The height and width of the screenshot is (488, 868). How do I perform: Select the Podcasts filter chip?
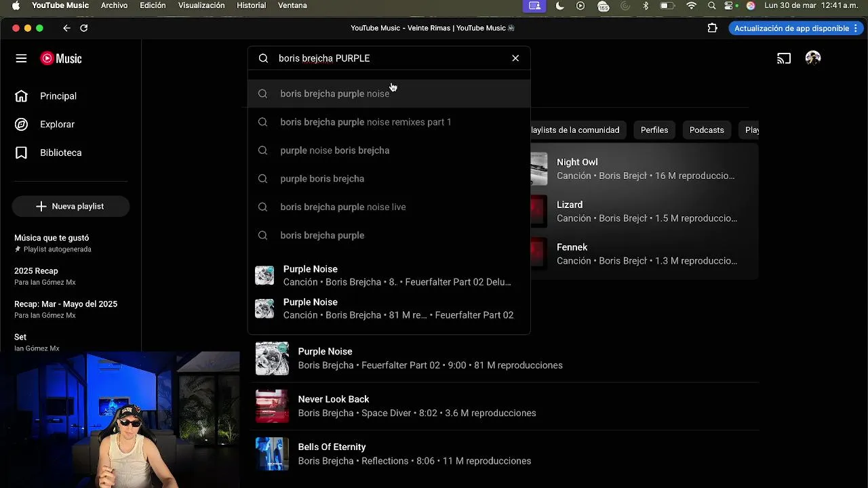tap(707, 130)
